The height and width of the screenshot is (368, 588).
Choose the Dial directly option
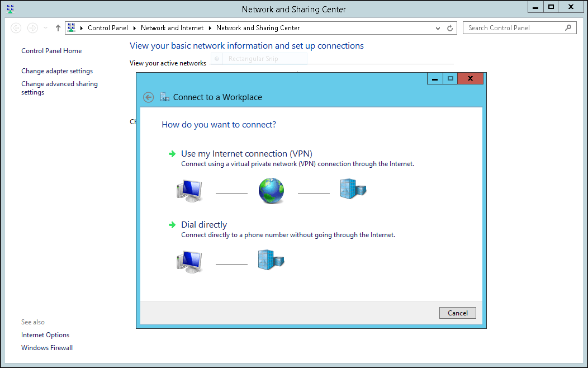click(204, 225)
